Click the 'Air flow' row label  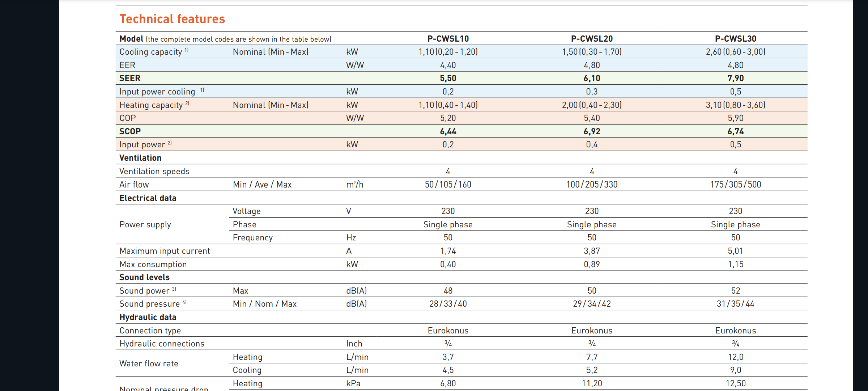[x=134, y=185]
